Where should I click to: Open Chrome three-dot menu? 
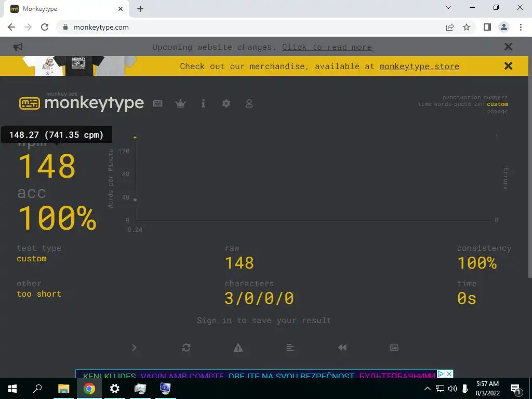[x=521, y=27]
